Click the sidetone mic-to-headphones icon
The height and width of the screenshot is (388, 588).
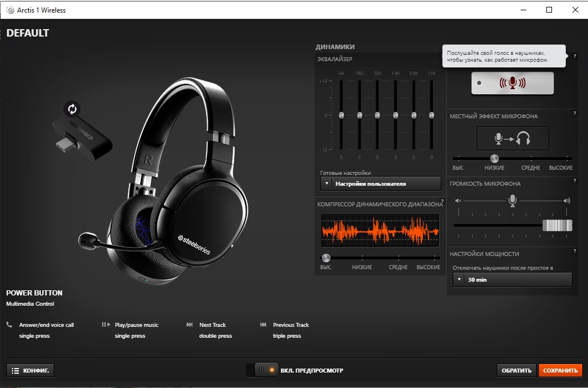513,138
